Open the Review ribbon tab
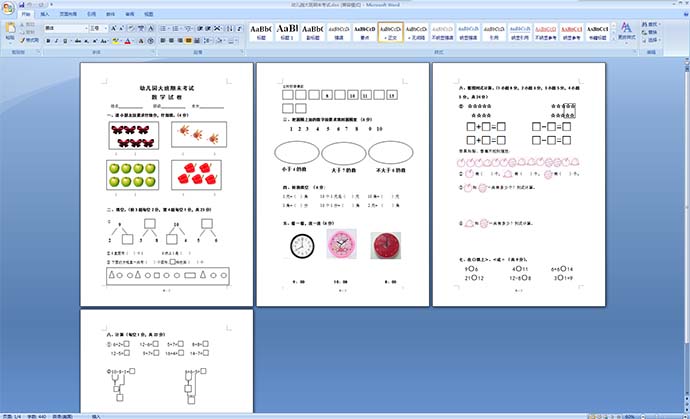This screenshot has height=419, width=690. pyautogui.click(x=130, y=14)
